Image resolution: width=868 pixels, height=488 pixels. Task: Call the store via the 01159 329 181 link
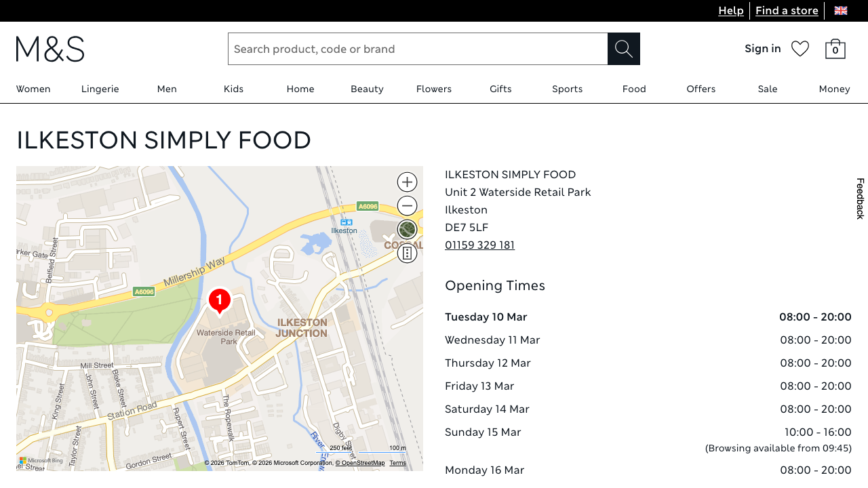point(479,245)
